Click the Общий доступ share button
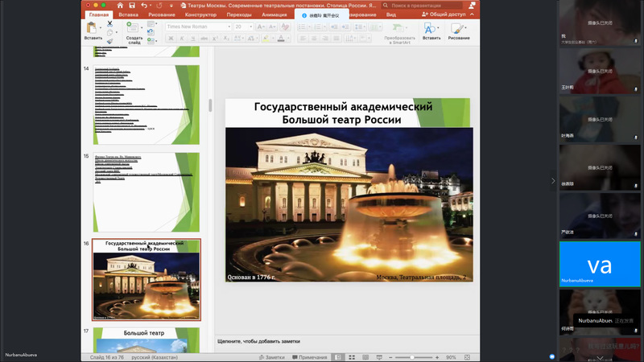Screen dimensions: 644x362 (444, 14)
